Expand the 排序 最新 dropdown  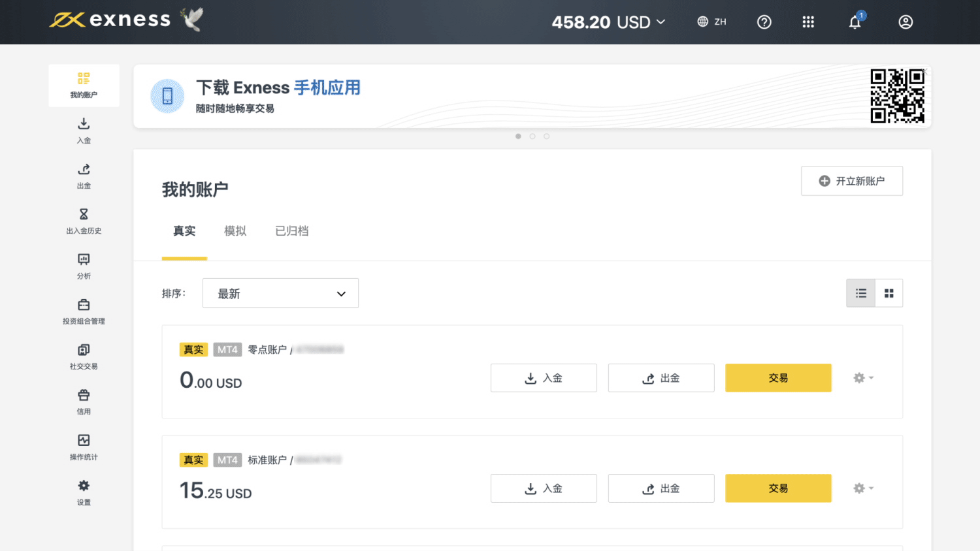[280, 293]
